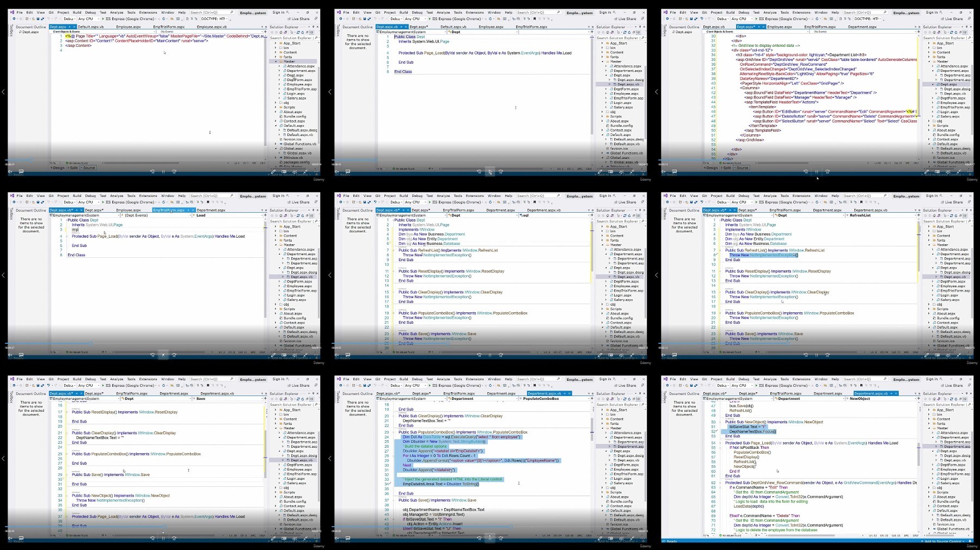This screenshot has width=980, height=550.
Task: Toggle mute in the sql dropdown frame
Action: click(338, 355)
